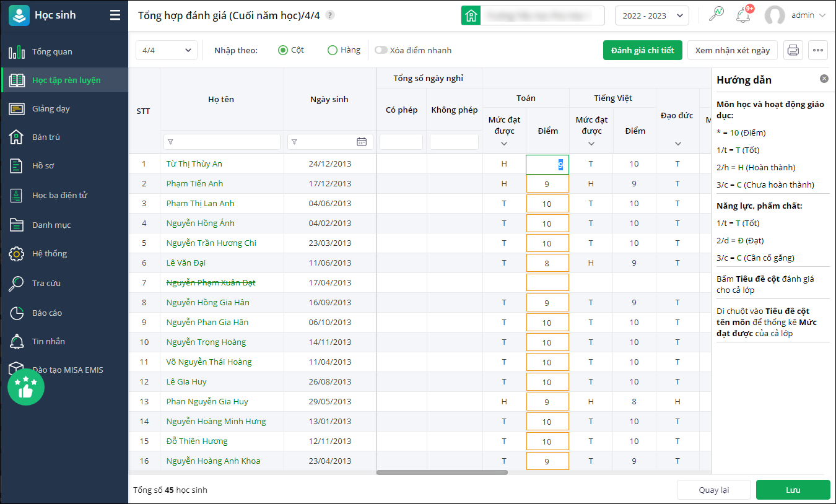Image resolution: width=836 pixels, height=504 pixels.
Task: Click the Đánh giá chi tiết button
Action: click(x=642, y=50)
